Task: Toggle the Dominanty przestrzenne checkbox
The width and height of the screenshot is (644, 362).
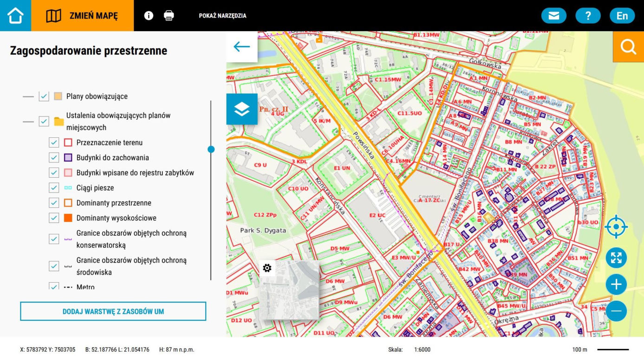Action: [x=54, y=203]
